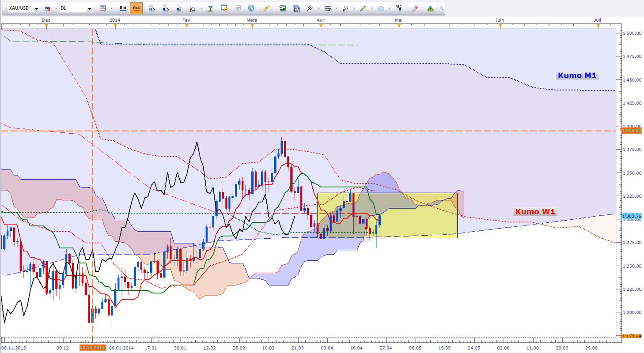The width and height of the screenshot is (644, 353).
Task: Click the chart template window icon
Action: [x=296, y=8]
